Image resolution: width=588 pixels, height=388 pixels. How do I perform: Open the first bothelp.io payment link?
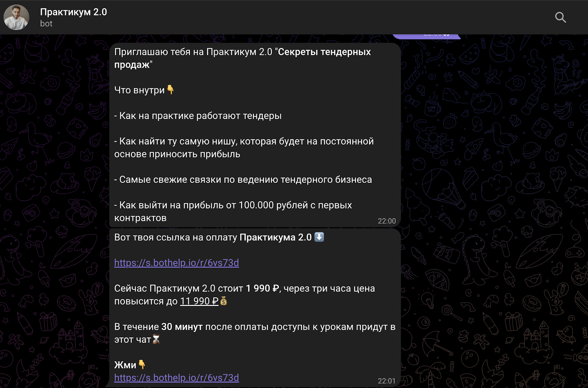click(176, 263)
